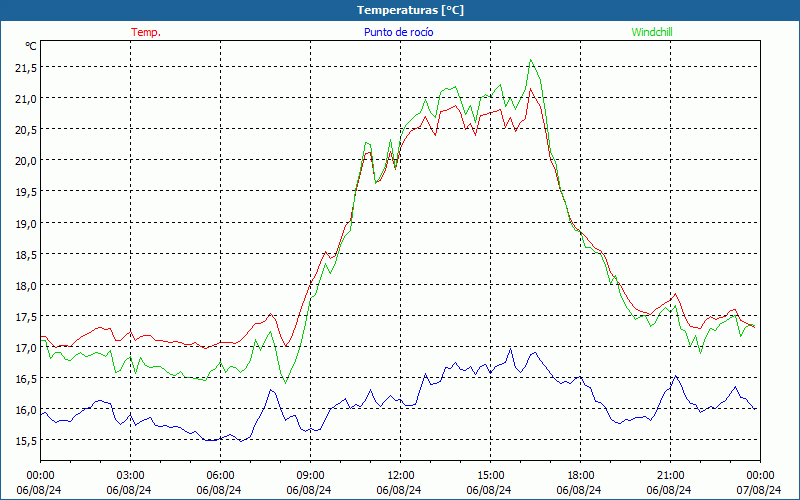Select the Punto de rocío legend label
This screenshot has width=800, height=500.
[x=398, y=32]
